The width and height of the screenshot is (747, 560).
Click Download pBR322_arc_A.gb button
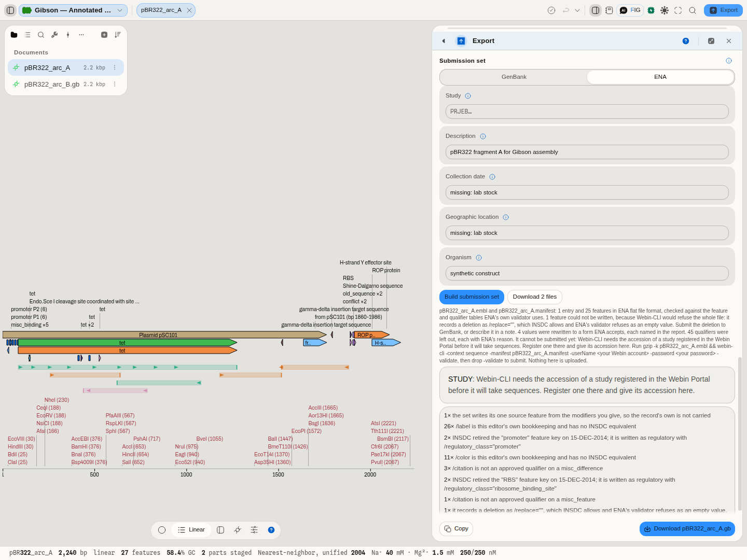(x=687, y=529)
